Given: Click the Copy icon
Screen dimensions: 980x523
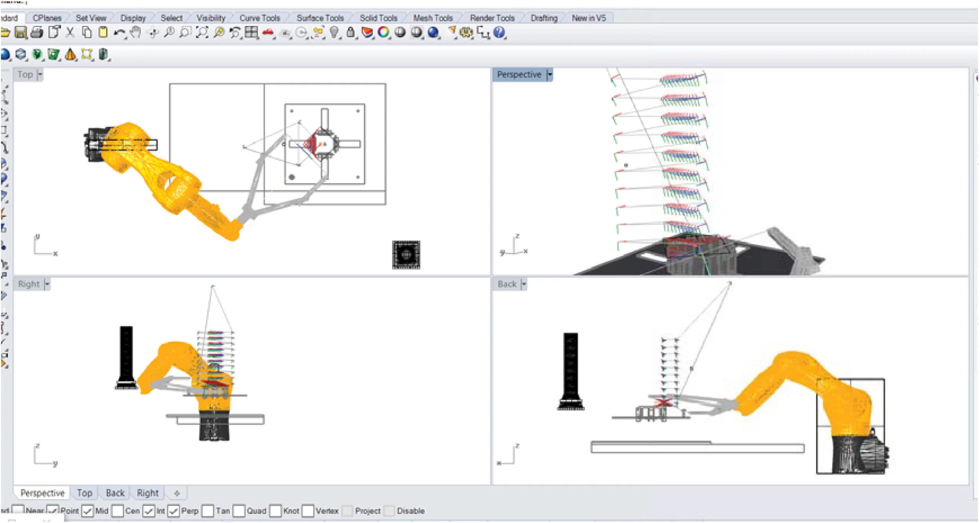Looking at the screenshot, I should (x=87, y=33).
